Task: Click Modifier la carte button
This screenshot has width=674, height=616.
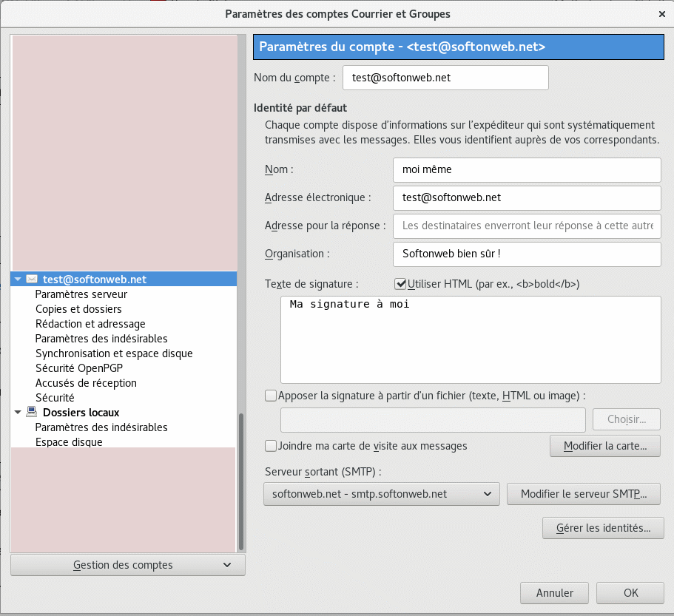Action: pos(605,446)
